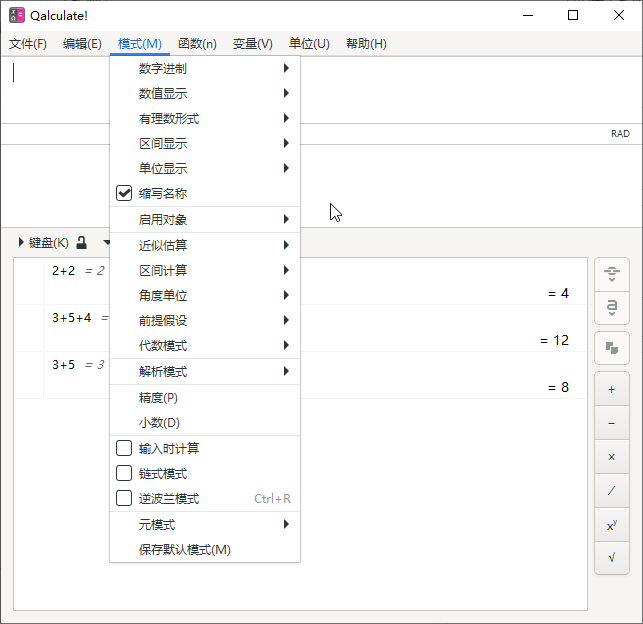Screen dimensions: 643x624
Task: Click the copy result icon button
Action: (611, 348)
